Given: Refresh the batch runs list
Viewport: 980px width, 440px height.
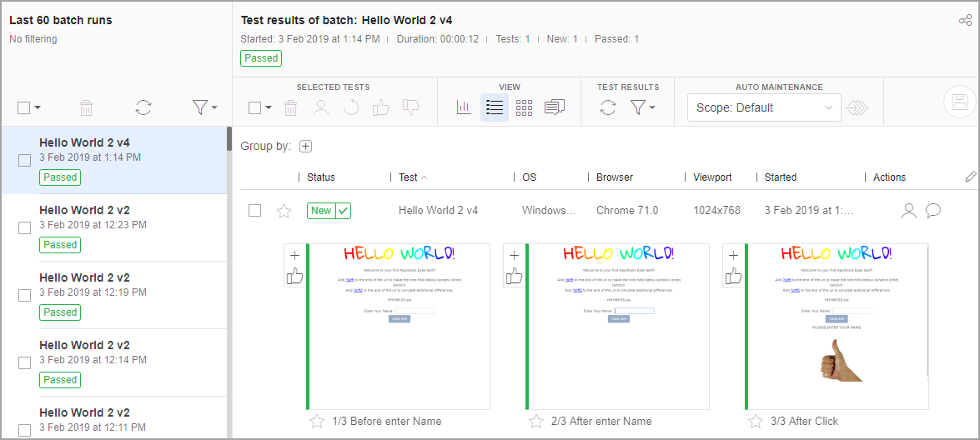Looking at the screenshot, I should click(143, 107).
